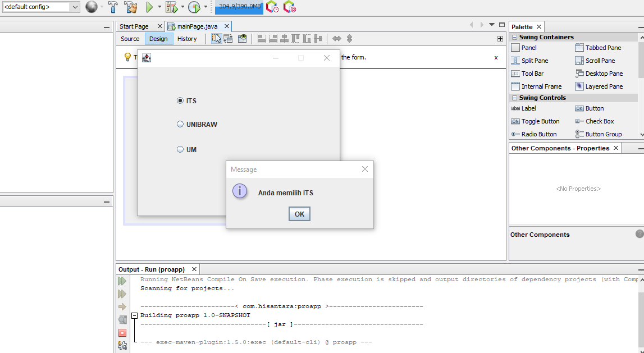Viewport: 644px width, 353px height.
Task: Click the Profile Project clock icon
Action: click(194, 7)
